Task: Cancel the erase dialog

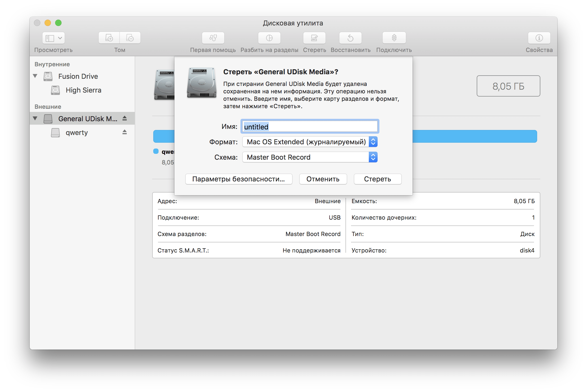Action: tap(323, 179)
